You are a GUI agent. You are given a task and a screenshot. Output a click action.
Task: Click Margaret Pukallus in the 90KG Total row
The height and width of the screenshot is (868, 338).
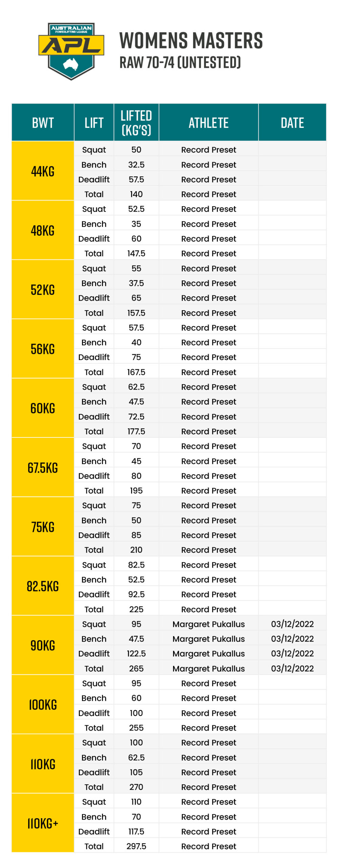(208, 668)
